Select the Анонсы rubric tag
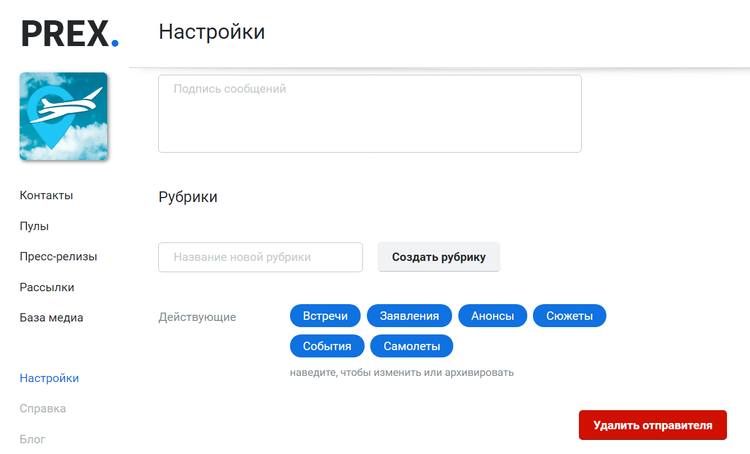750x454 pixels. (x=493, y=316)
